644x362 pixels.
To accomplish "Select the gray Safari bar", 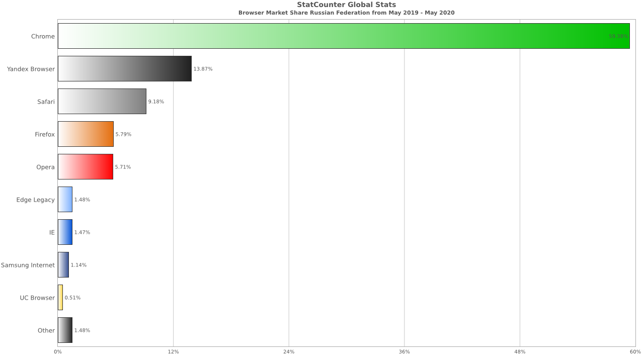I will pyautogui.click(x=102, y=102).
